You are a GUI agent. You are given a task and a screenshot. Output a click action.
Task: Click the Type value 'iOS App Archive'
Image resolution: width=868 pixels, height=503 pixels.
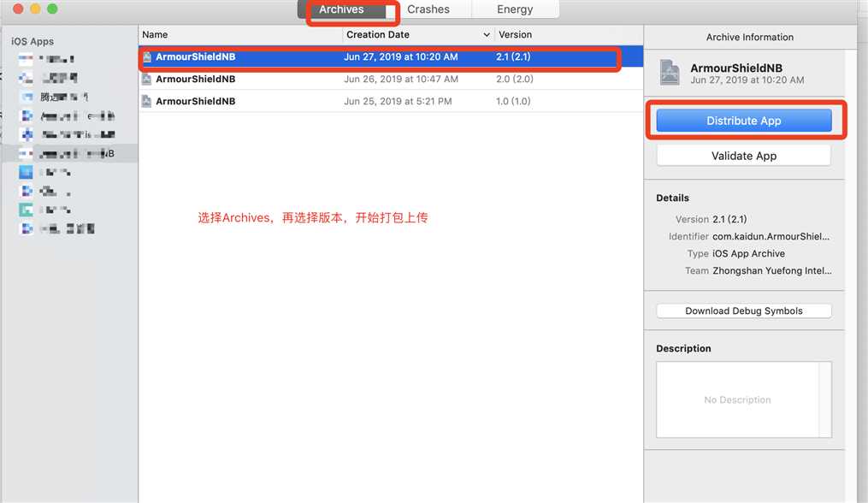(748, 253)
